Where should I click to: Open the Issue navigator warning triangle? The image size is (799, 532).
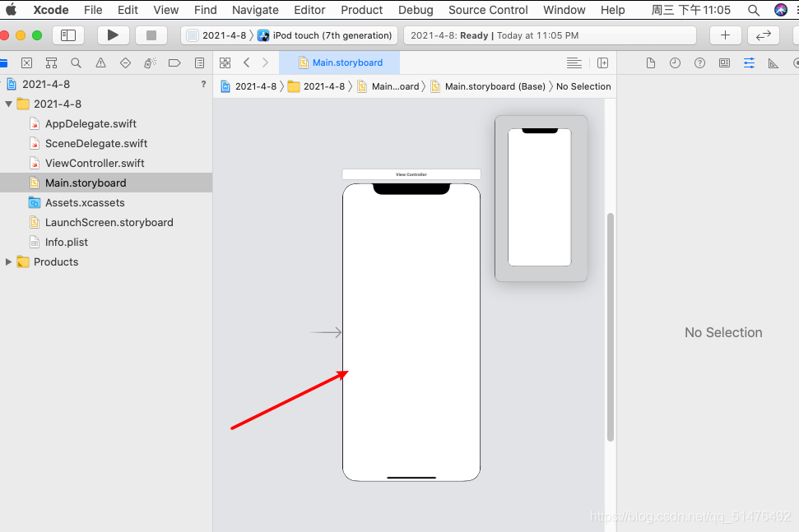[x=100, y=62]
